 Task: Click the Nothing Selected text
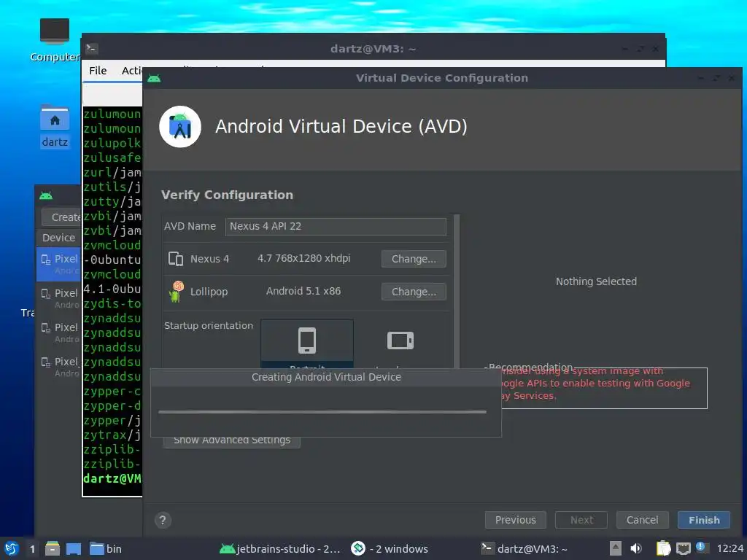click(x=596, y=281)
